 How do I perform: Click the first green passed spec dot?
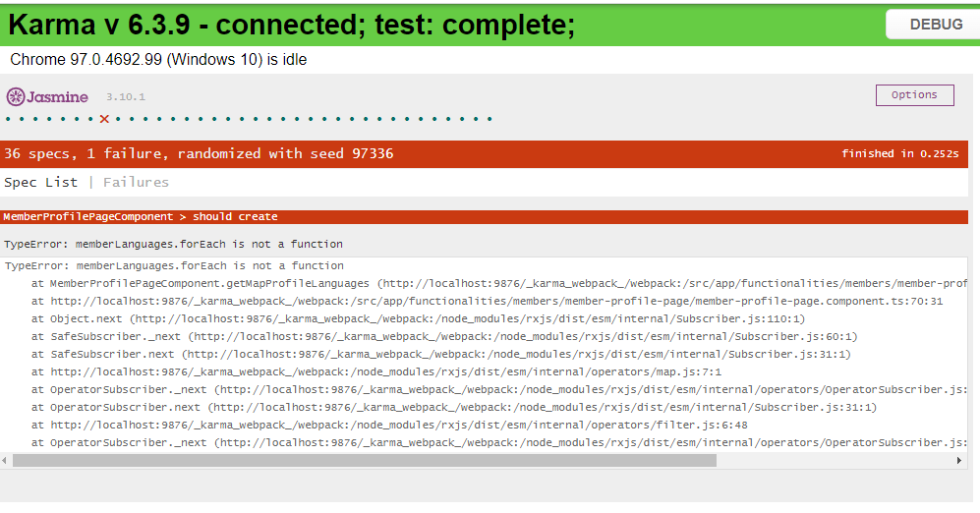pyautogui.click(x=8, y=120)
